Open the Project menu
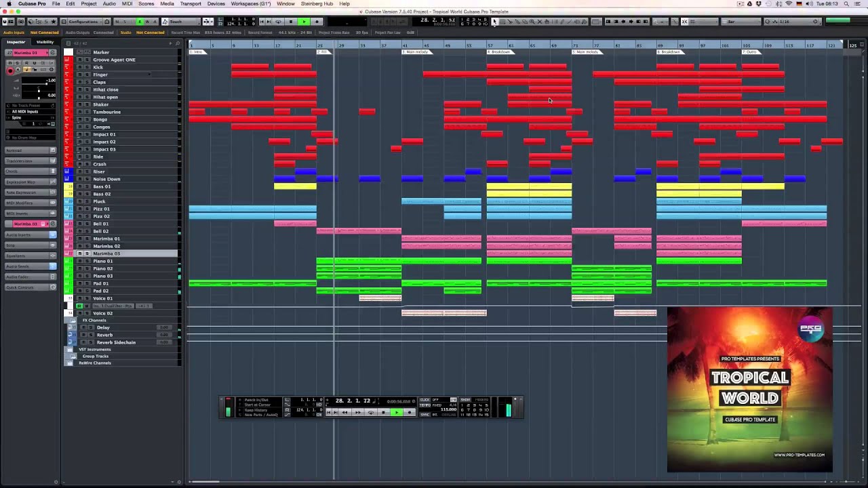 89,3
